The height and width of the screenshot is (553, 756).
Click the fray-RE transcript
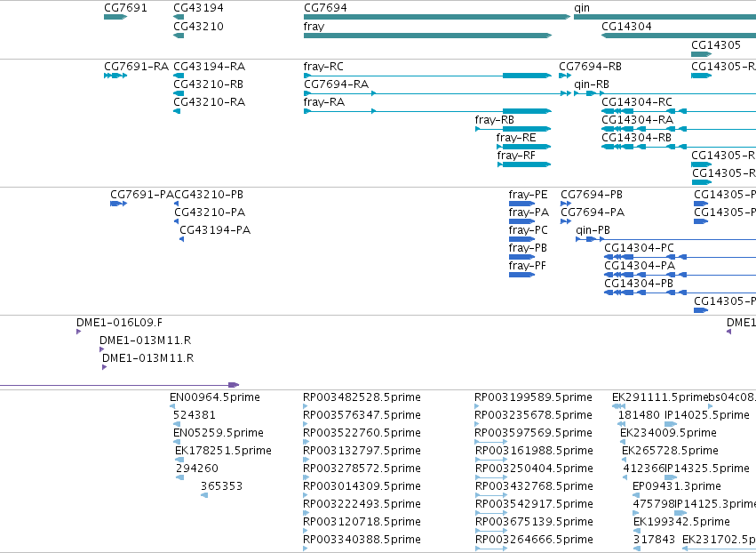click(523, 147)
